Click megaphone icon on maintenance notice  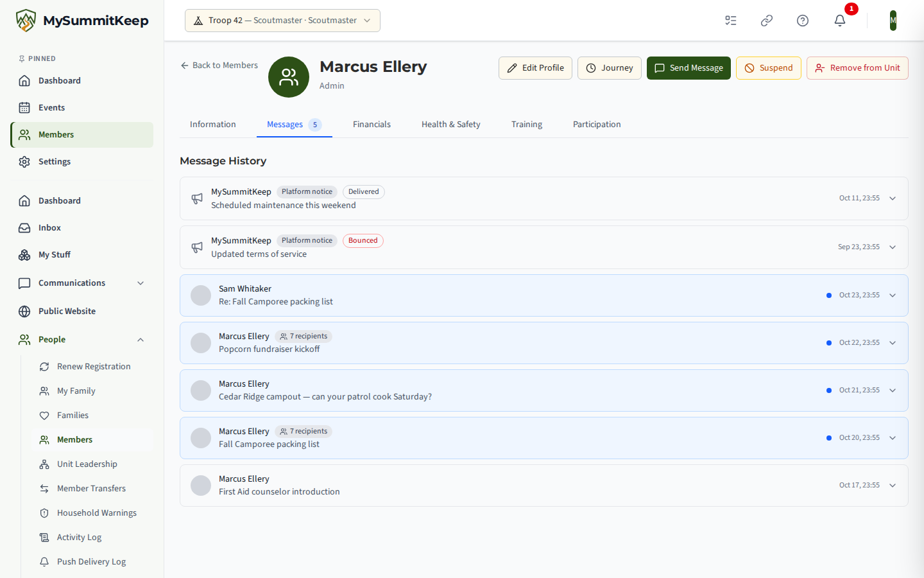tap(197, 198)
